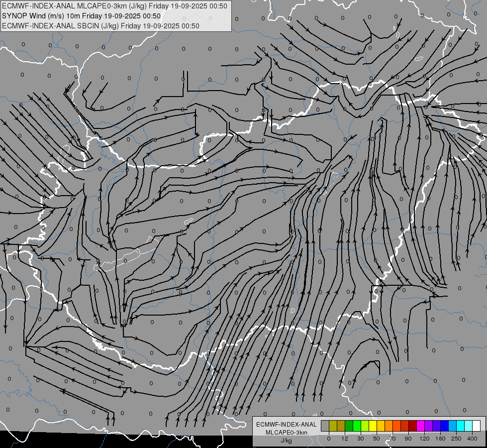Viewport: 487px width, 448px height.
Task: Click the bright cyan legend swatch
Action: coord(461,426)
